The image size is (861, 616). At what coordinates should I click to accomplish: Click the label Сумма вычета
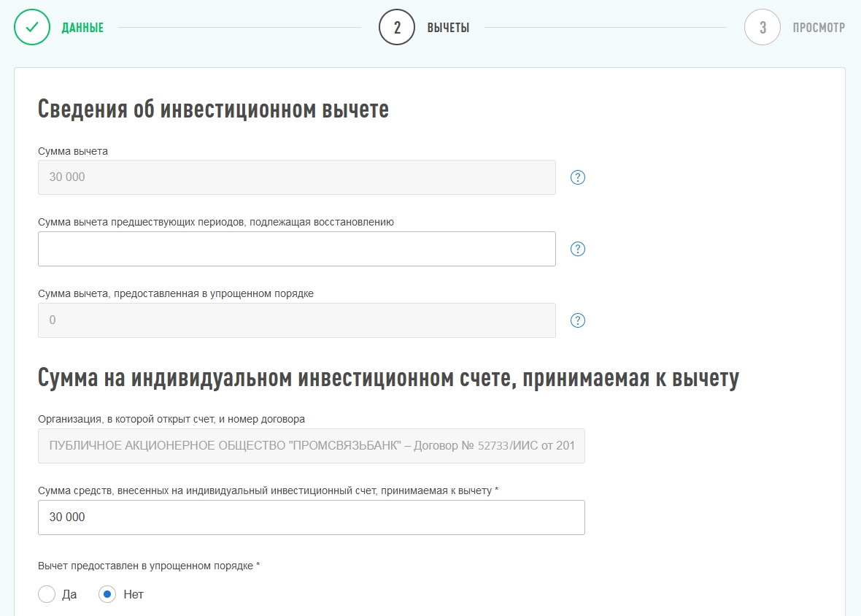[x=73, y=152]
